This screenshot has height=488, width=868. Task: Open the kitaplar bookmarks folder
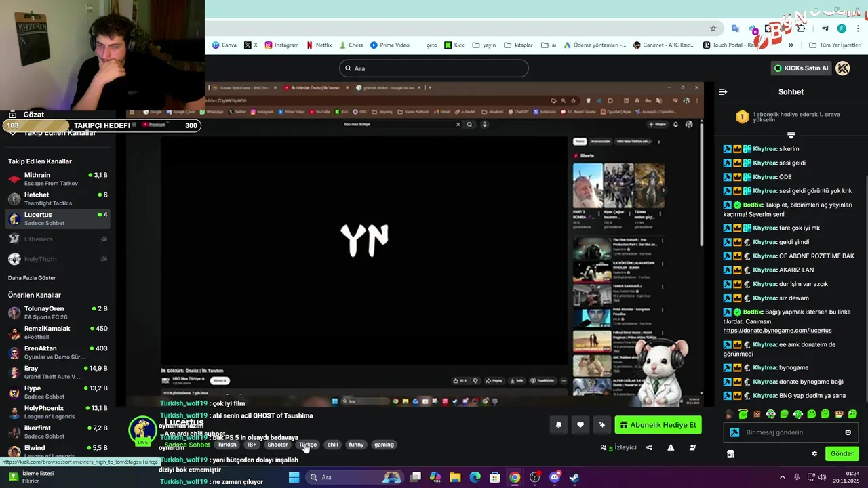[x=518, y=45]
